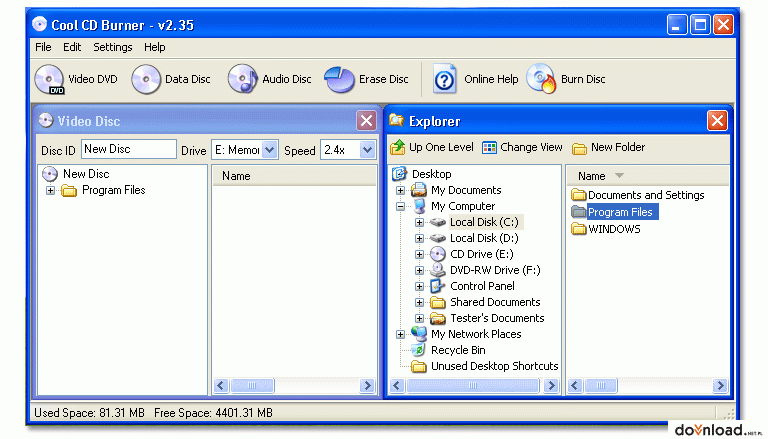
Task: Click right arrow of Video Disc list scrollbar
Action: 367,386
